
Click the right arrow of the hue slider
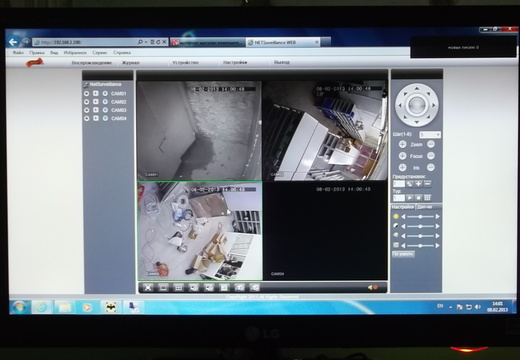[x=437, y=246]
